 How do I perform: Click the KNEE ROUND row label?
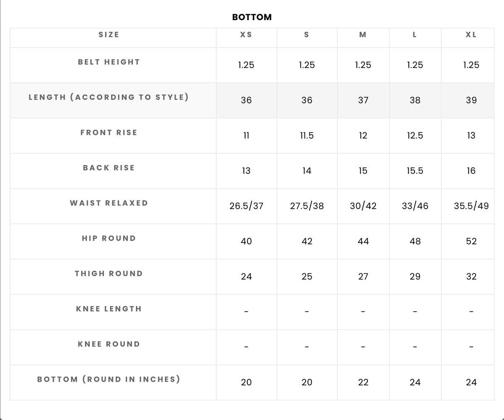pos(109,344)
